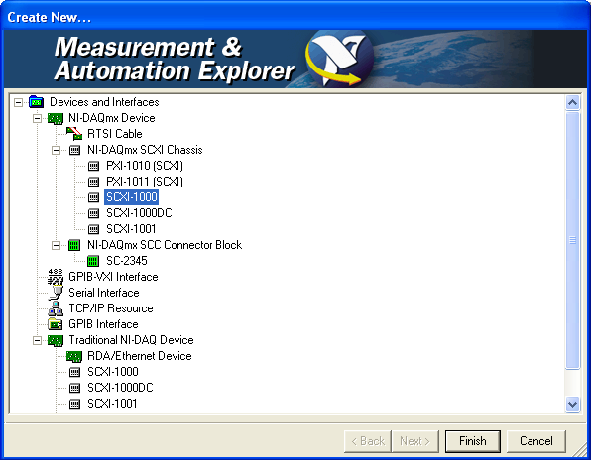This screenshot has height=460, width=591.
Task: Click the TCP/IP Resource network icon
Action: 55,308
